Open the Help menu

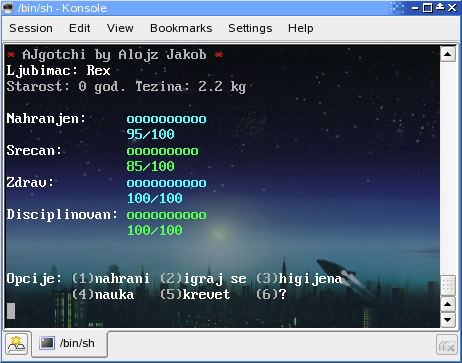[x=300, y=28]
